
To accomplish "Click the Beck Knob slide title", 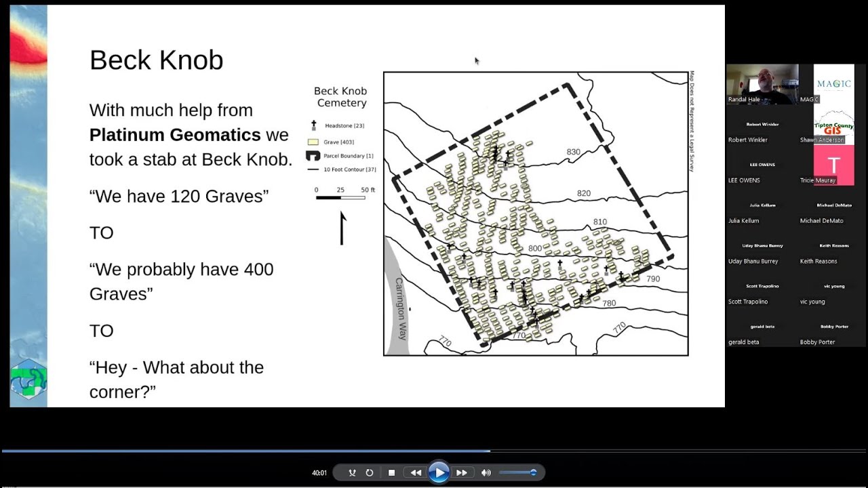I will coord(156,60).
